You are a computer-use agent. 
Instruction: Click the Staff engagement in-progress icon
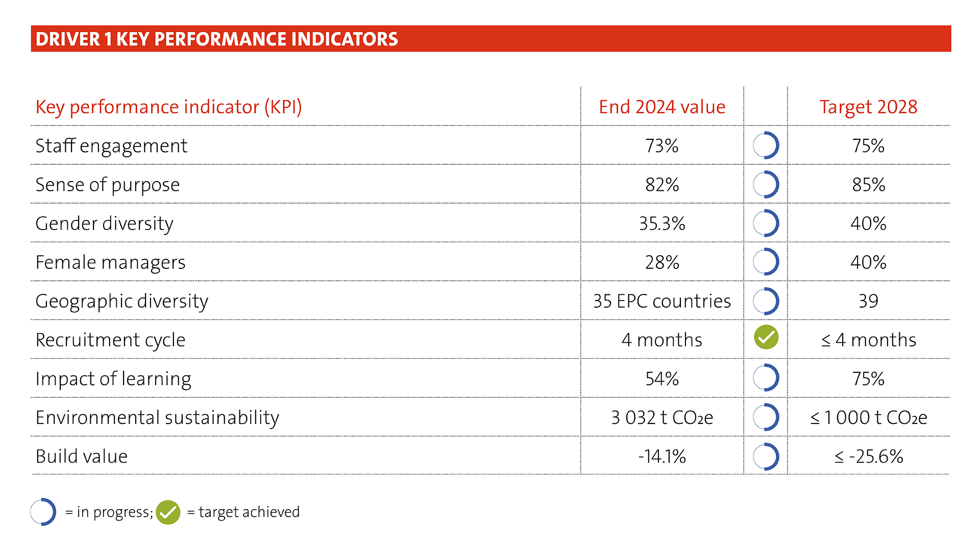(x=766, y=145)
